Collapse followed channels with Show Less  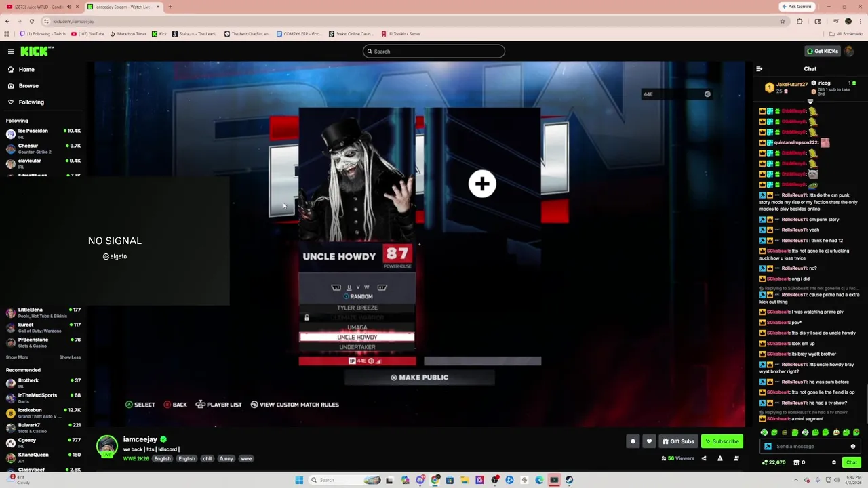tap(70, 357)
